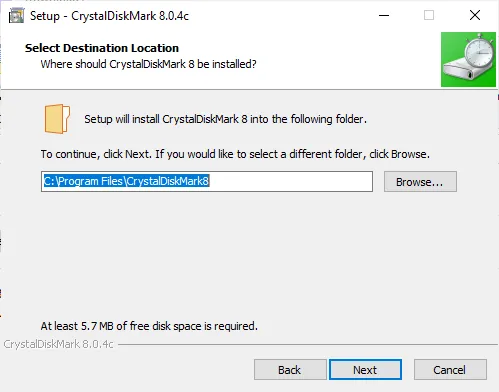Continue with the Next button

point(365,370)
